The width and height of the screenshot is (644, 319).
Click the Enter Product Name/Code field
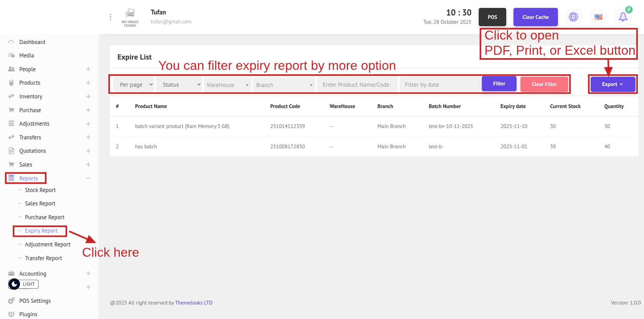coord(357,85)
